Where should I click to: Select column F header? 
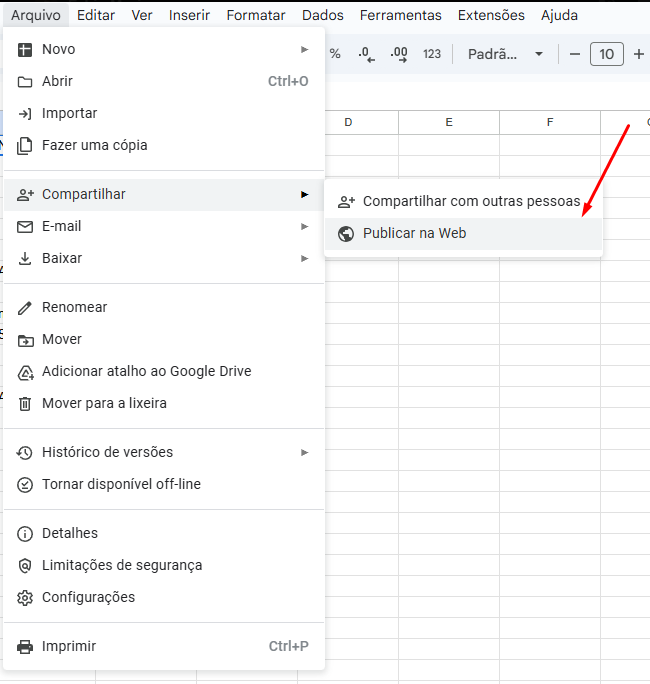(x=550, y=123)
